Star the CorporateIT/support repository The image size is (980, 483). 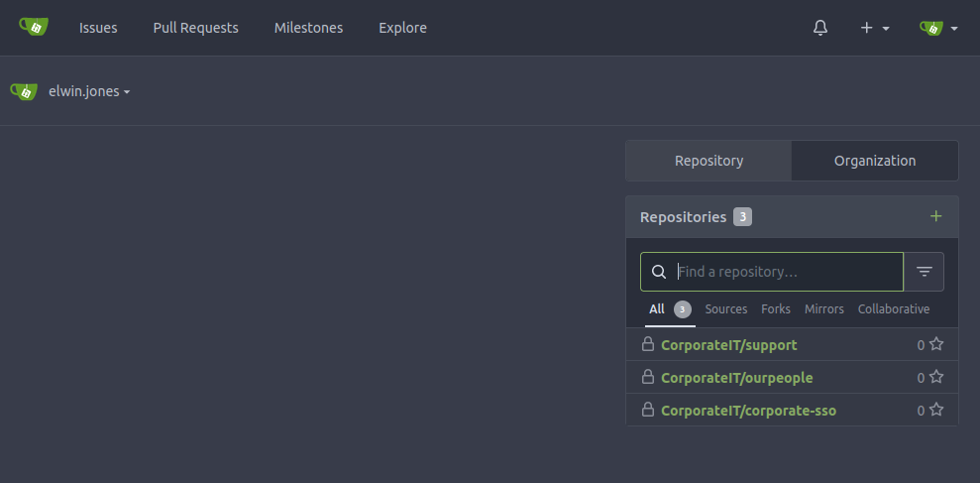936,345
